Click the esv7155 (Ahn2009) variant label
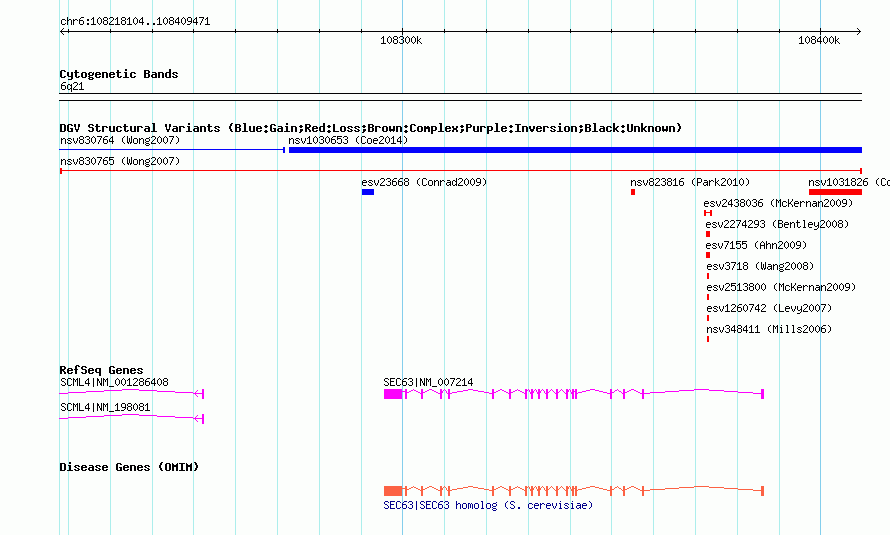The image size is (890, 535). (x=756, y=245)
